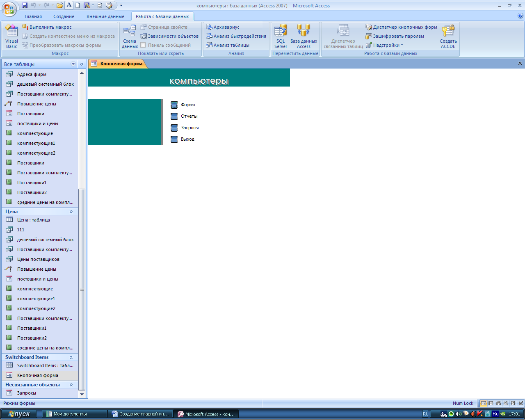Click the Запросы switchboard button
The height and width of the screenshot is (420, 525).
click(x=174, y=128)
